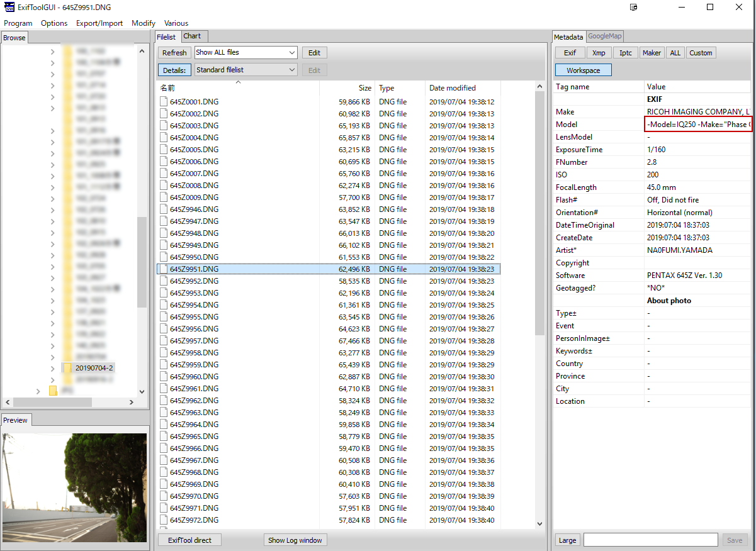Click the file icon of 645Z9946.DNG
Image resolution: width=756 pixels, height=551 pixels.
click(x=164, y=209)
